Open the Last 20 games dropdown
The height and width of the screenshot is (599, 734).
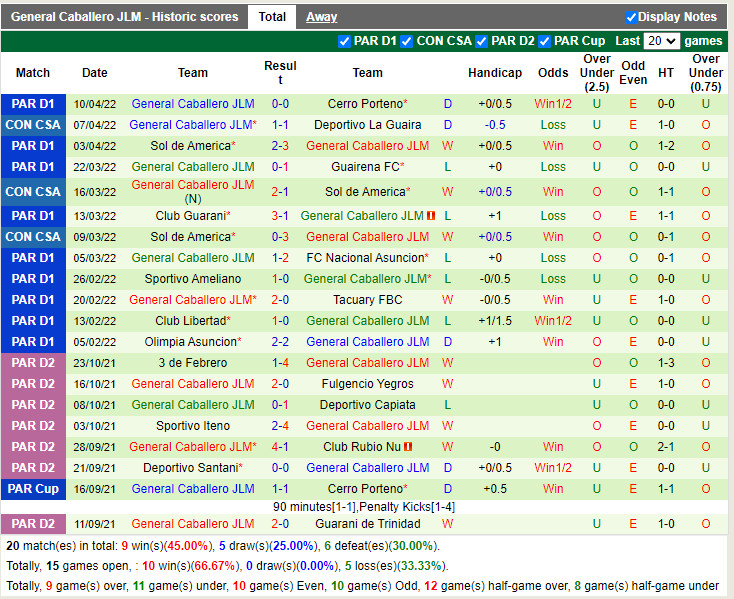coord(661,41)
